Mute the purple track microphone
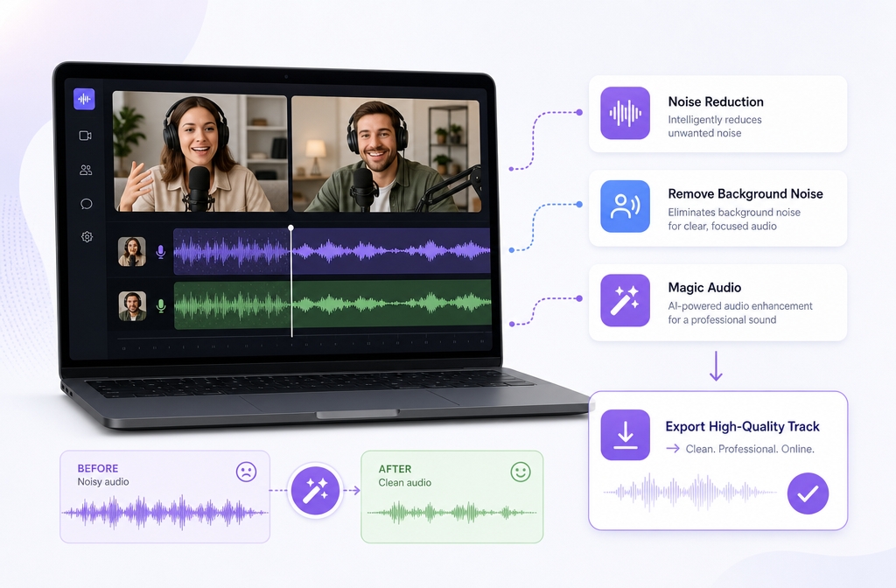Viewport: 896px width, 588px height. coord(161,251)
